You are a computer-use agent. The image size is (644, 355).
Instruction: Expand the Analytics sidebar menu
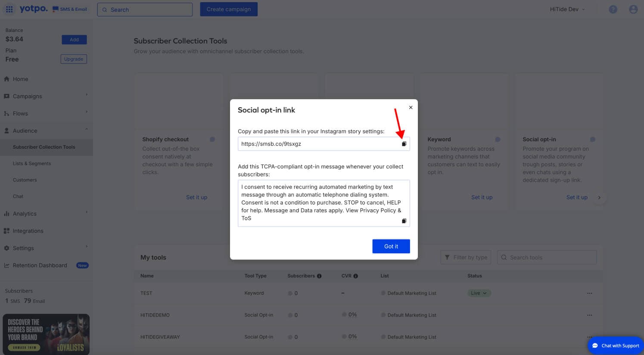coord(46,214)
